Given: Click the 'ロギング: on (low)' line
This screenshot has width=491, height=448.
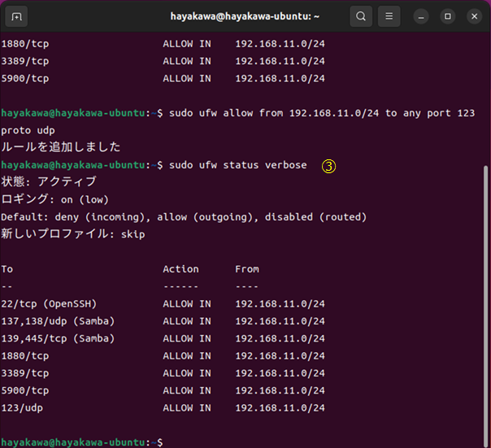Looking at the screenshot, I should [54, 199].
